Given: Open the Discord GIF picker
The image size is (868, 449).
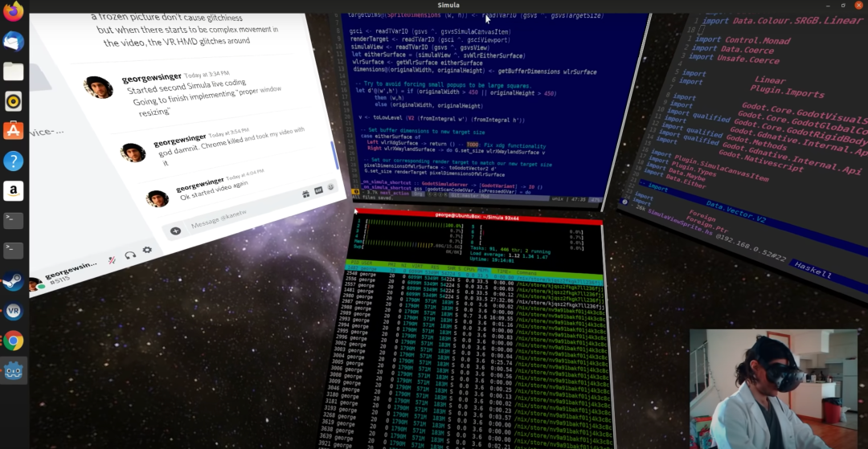Looking at the screenshot, I should (318, 190).
